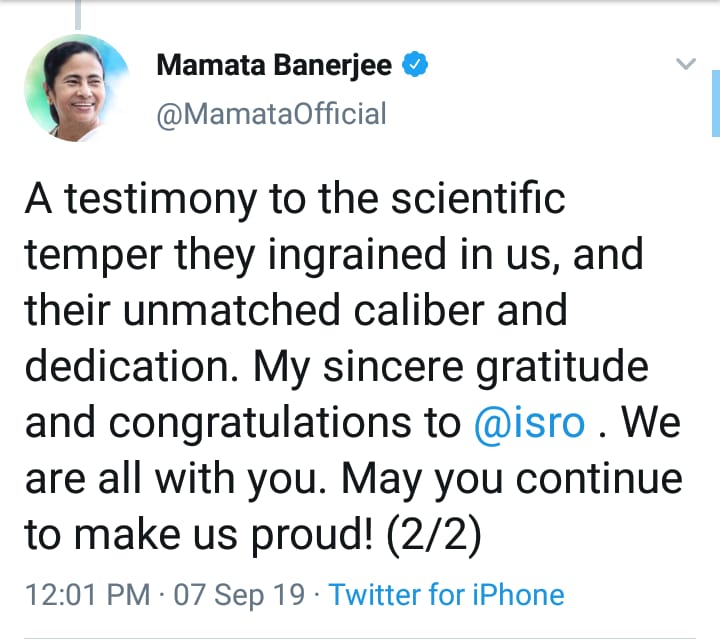The image size is (720, 641).
Task: Click the 07 Sep 19 date
Action: click(x=239, y=595)
